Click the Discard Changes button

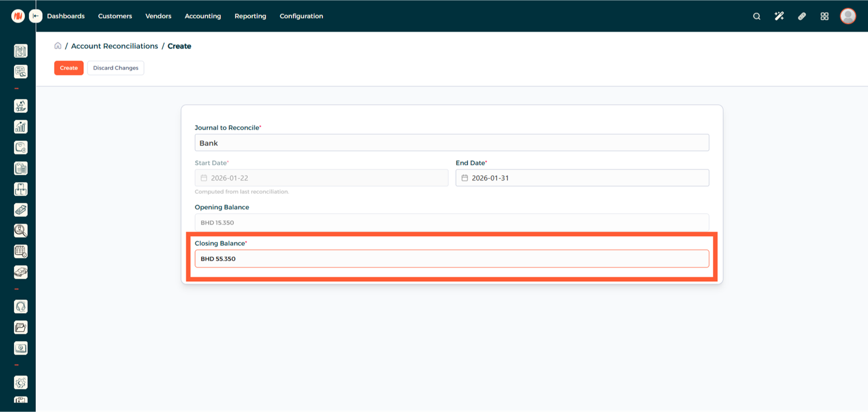[x=116, y=68]
